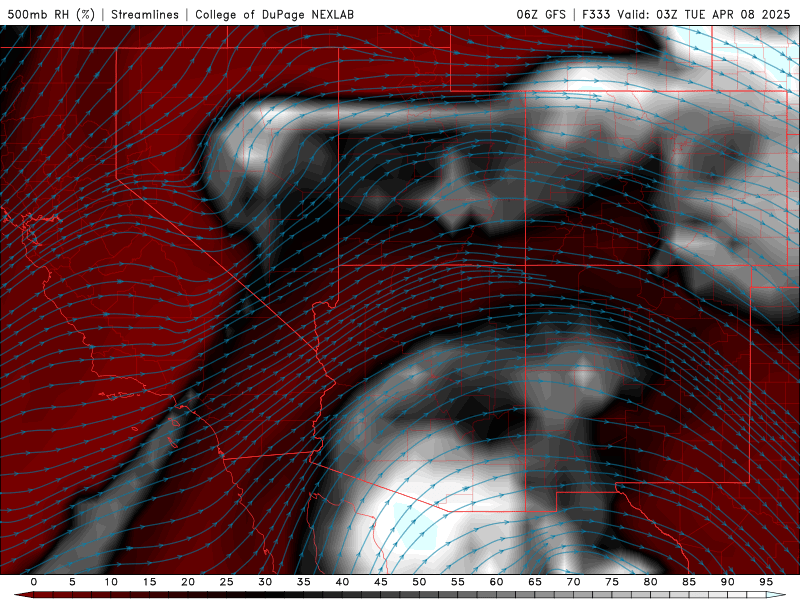Click the 80 value on the color scale
Image resolution: width=800 pixels, height=600 pixels.
point(650,582)
